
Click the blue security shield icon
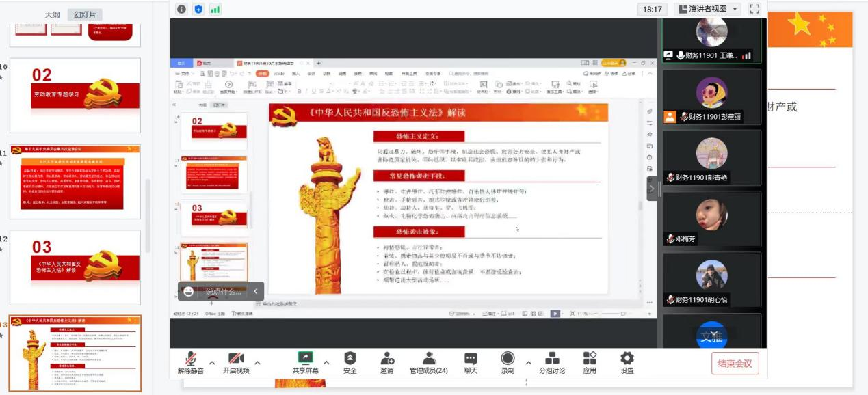coord(198,9)
